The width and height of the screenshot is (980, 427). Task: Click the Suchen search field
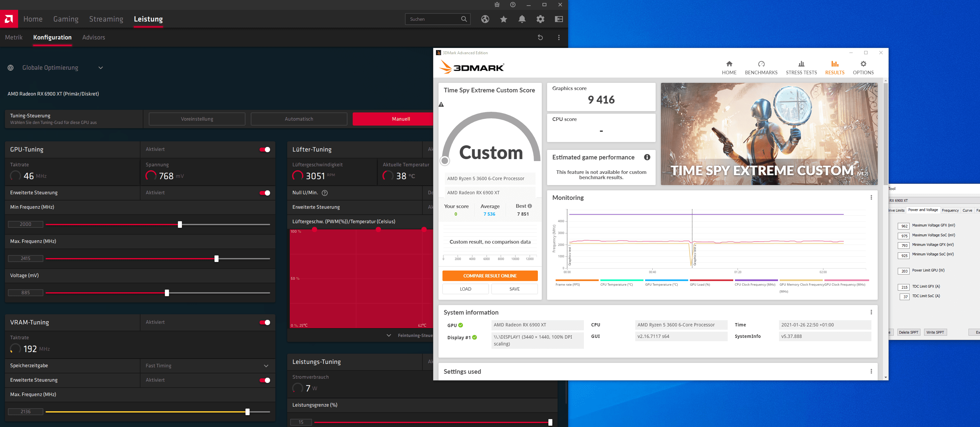click(438, 19)
